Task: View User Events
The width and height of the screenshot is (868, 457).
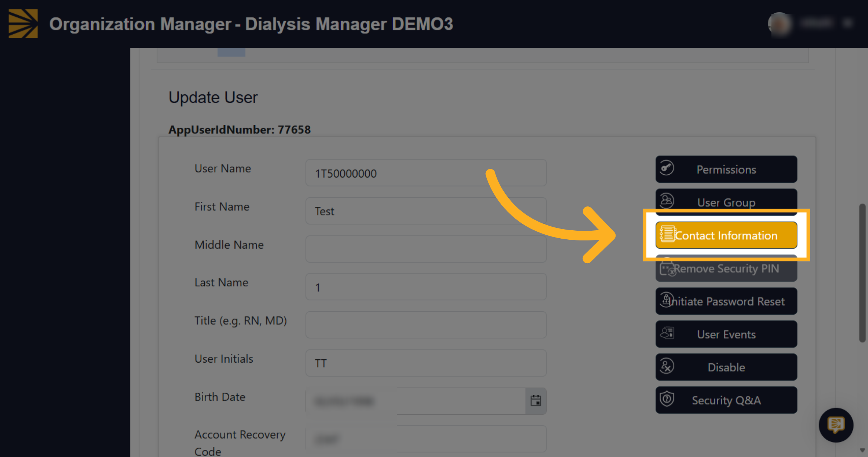Action: (x=726, y=334)
